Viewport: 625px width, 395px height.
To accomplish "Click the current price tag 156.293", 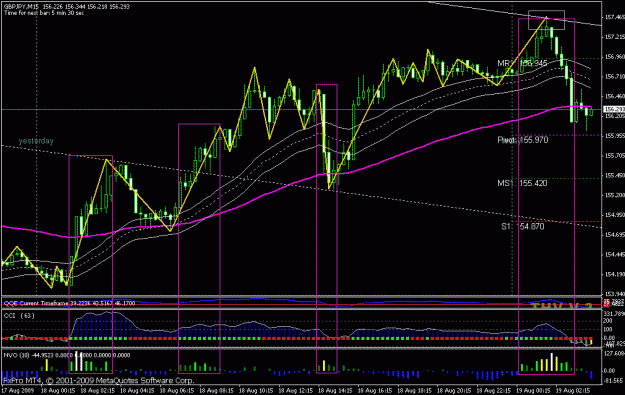I will 614,109.
